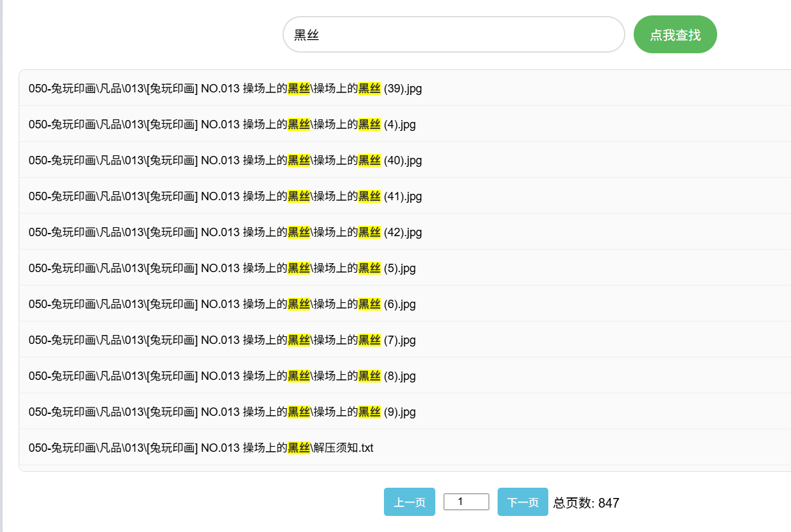Go to previous page with 上一页
Viewport: 791px width, 532px height.
(410, 502)
